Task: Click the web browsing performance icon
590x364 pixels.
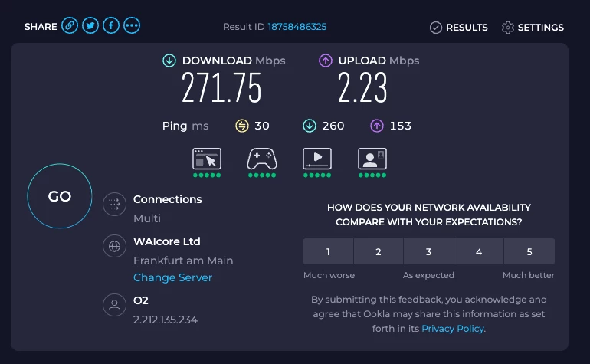Action: click(206, 159)
